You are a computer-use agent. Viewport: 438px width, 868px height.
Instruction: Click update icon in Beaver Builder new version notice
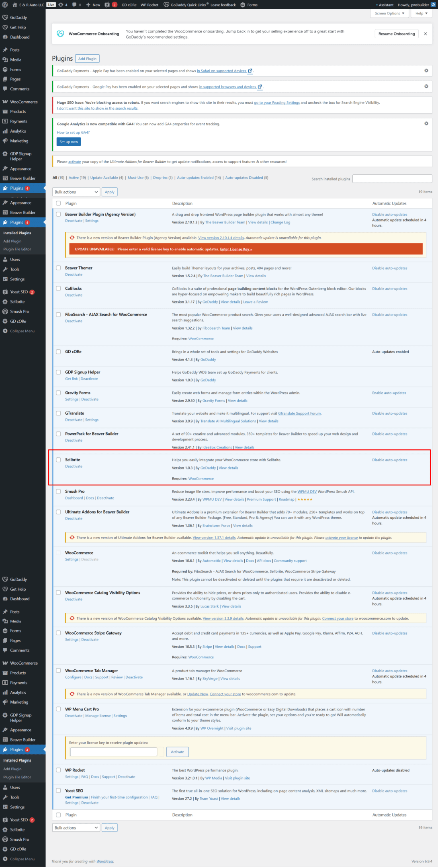tap(72, 237)
